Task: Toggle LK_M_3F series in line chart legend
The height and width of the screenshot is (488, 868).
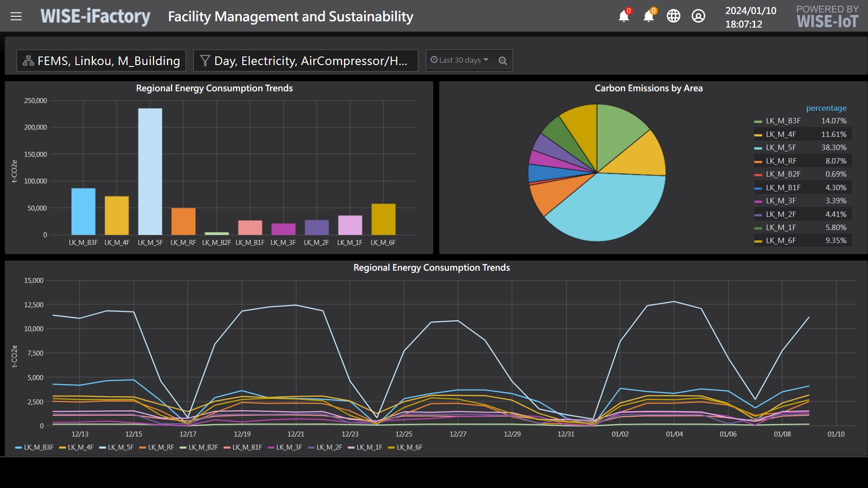Action: (x=285, y=447)
